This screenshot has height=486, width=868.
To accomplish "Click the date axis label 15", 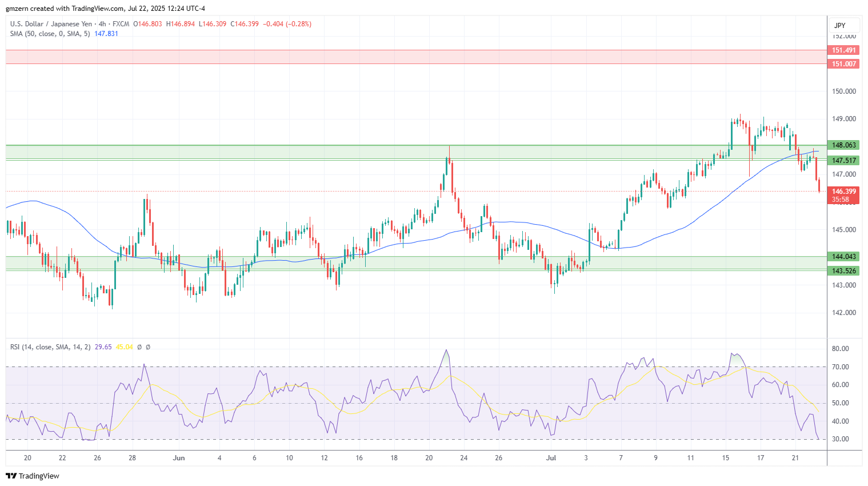I will coord(726,458).
